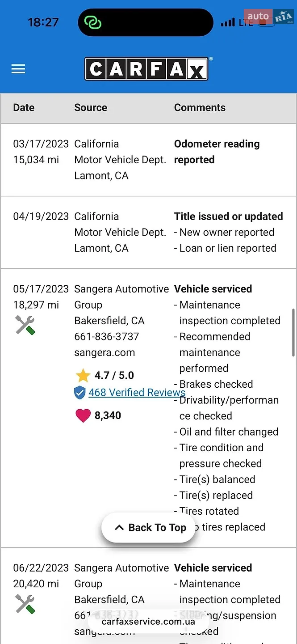Click the Back To Top button

pyautogui.click(x=148, y=528)
